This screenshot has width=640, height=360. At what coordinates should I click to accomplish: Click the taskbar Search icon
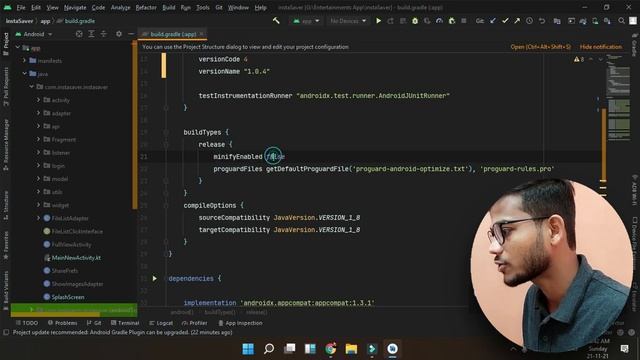point(269,349)
